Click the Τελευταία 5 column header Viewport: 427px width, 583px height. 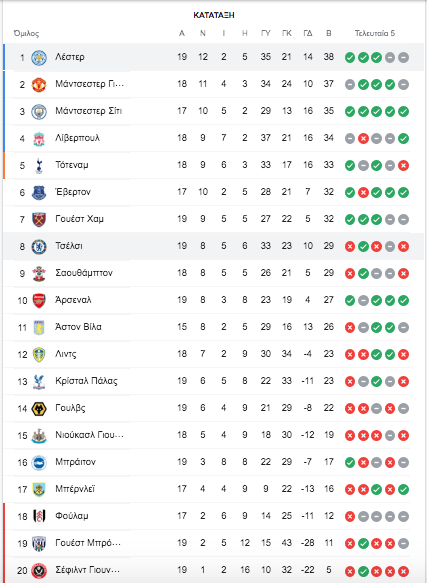(375, 33)
